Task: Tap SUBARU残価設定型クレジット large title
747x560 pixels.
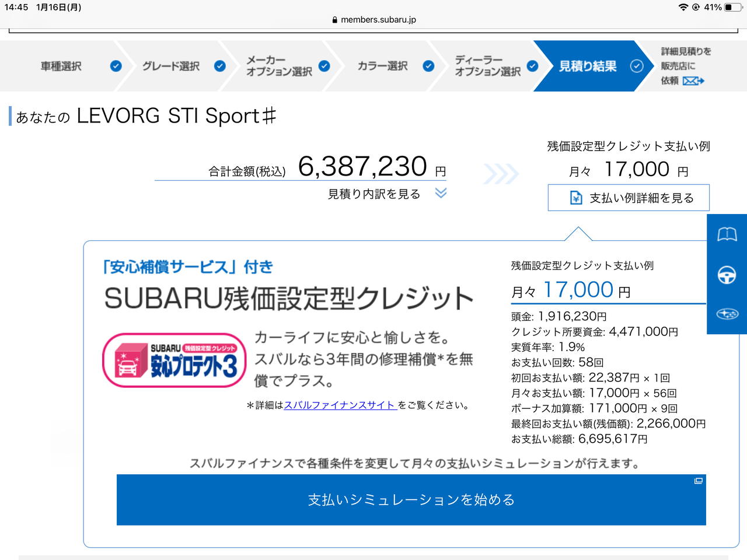Action: click(x=289, y=298)
